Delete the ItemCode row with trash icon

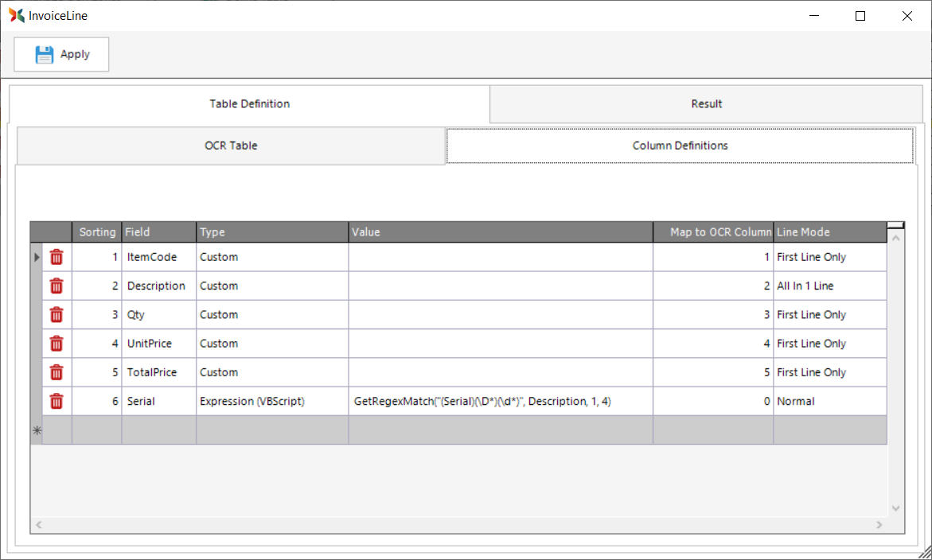(x=57, y=257)
